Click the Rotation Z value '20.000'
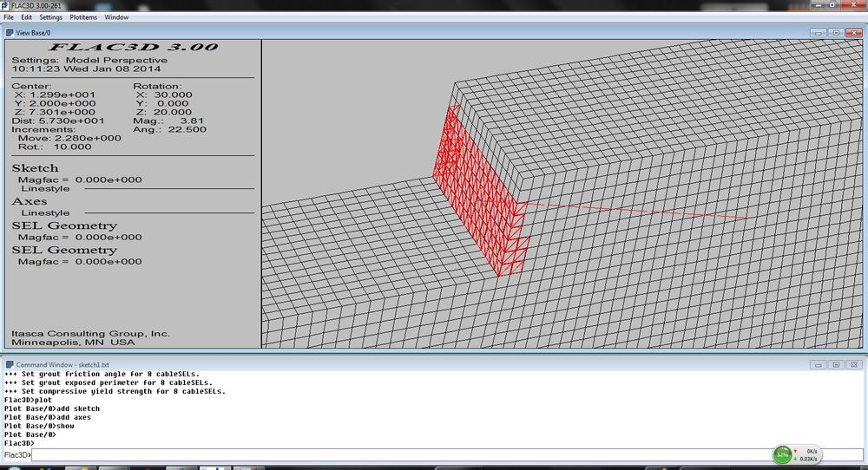The height and width of the screenshot is (470, 868). [173, 112]
